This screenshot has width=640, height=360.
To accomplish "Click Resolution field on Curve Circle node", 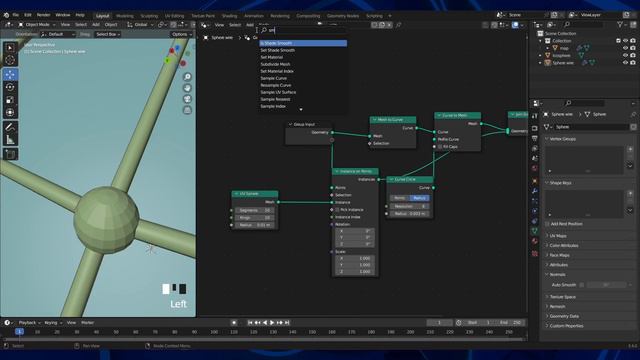I will click(409, 207).
